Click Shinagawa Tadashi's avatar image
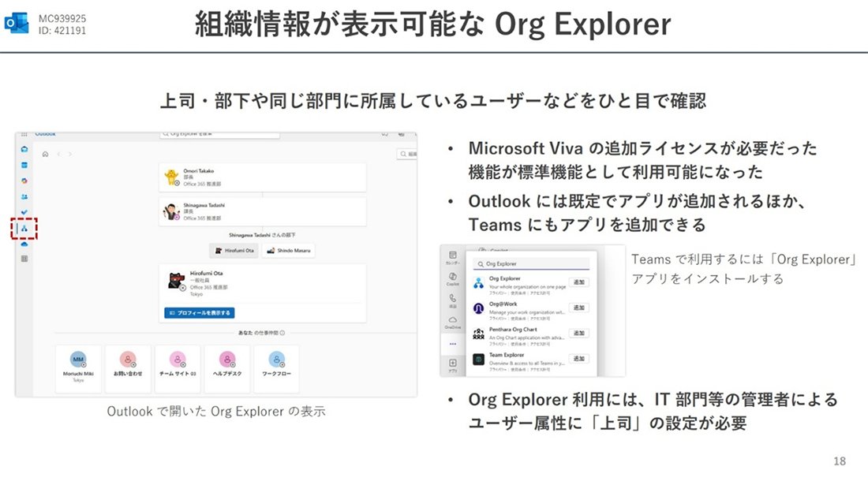 point(171,211)
